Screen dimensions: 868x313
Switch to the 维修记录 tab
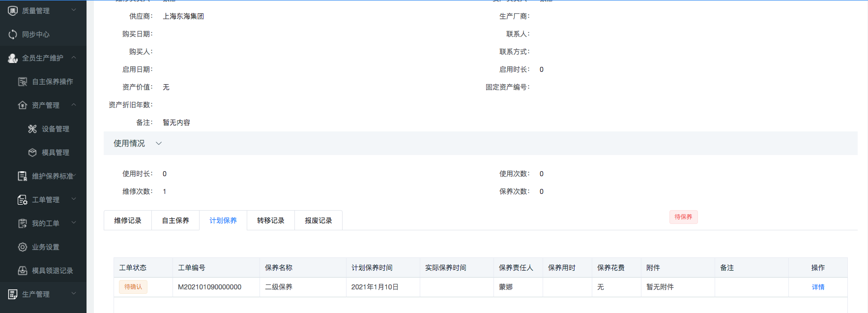point(128,220)
